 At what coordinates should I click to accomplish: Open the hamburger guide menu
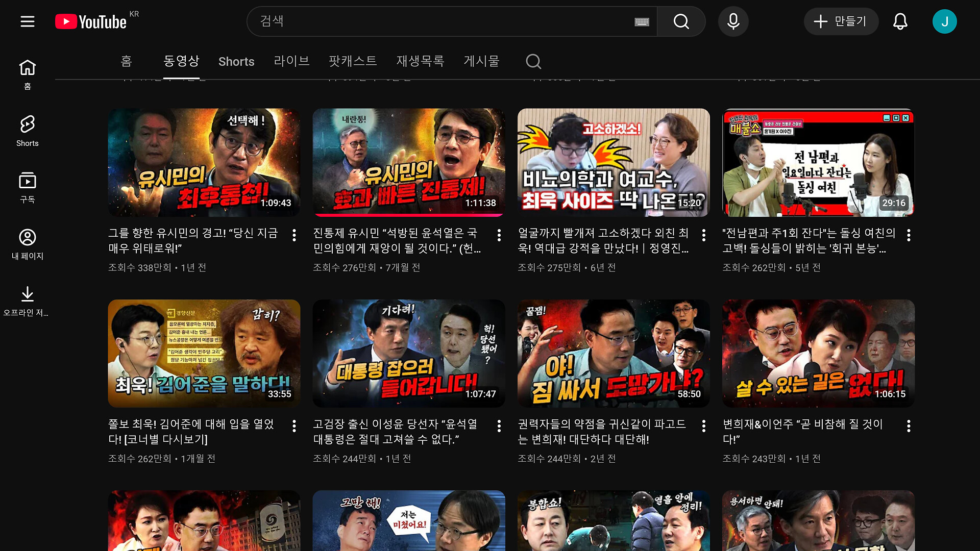(28, 21)
